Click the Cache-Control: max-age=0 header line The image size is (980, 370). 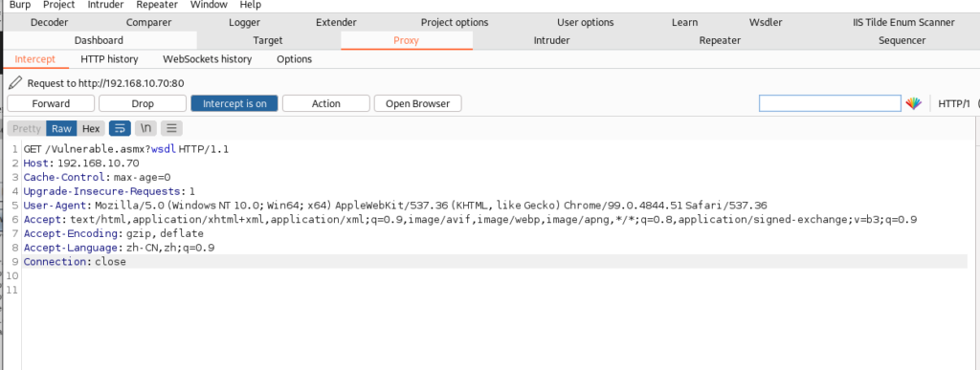point(97,177)
